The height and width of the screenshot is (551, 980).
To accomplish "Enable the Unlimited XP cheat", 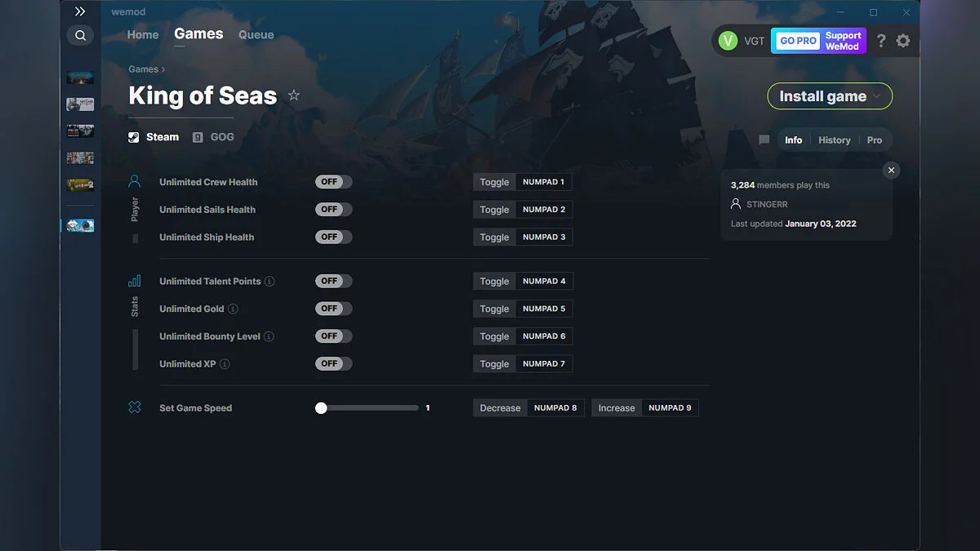I will click(332, 363).
